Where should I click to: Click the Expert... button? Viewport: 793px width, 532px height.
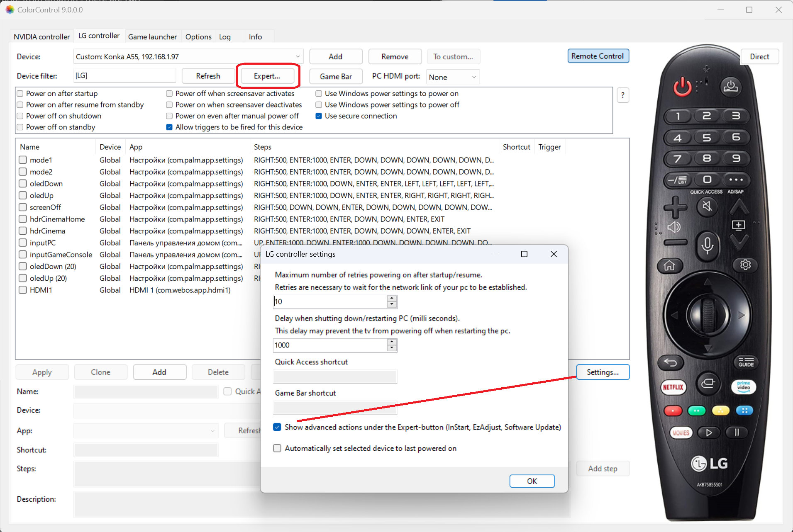click(x=267, y=76)
